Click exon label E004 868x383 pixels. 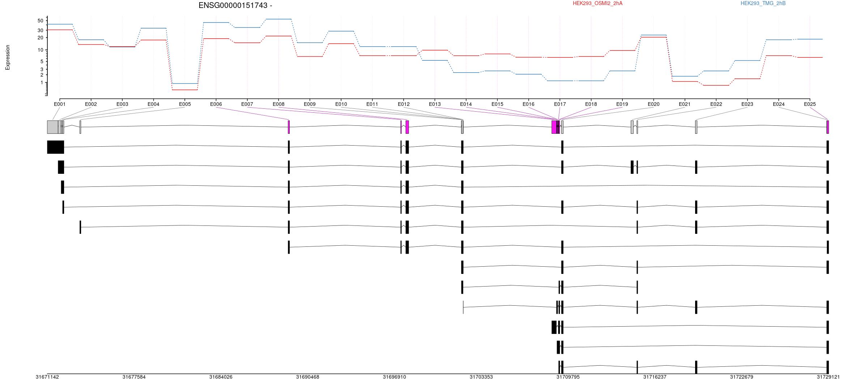click(x=153, y=104)
